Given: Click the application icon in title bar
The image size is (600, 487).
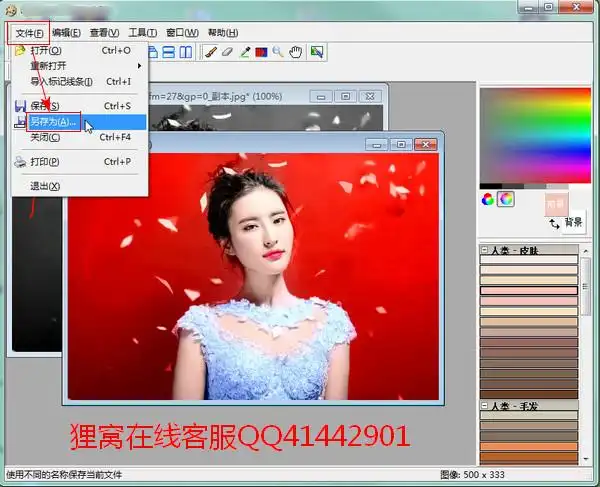Looking at the screenshot, I should pos(11,10).
